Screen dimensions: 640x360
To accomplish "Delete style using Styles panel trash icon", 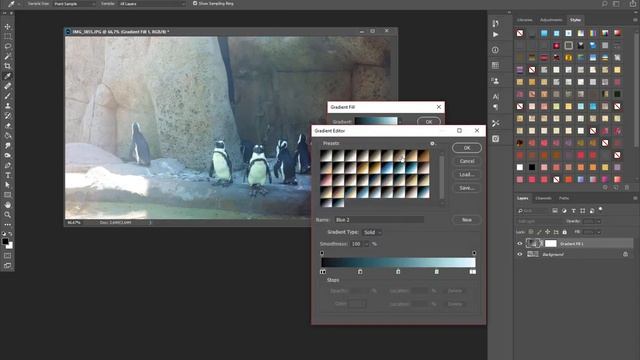I will pos(627,187).
